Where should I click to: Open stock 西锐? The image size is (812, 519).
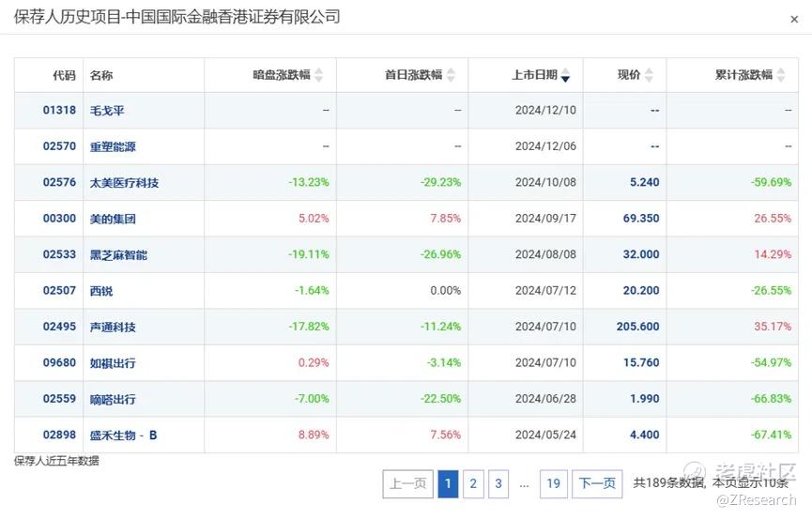101,291
